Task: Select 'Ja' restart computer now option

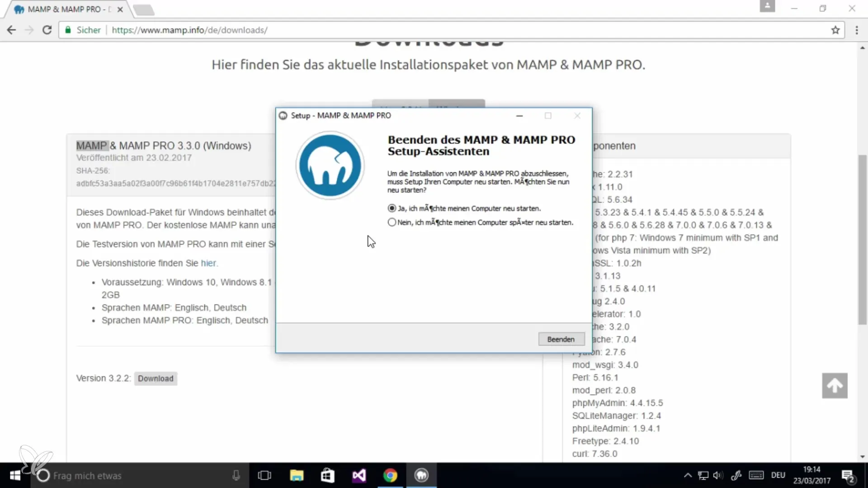Action: coord(392,208)
